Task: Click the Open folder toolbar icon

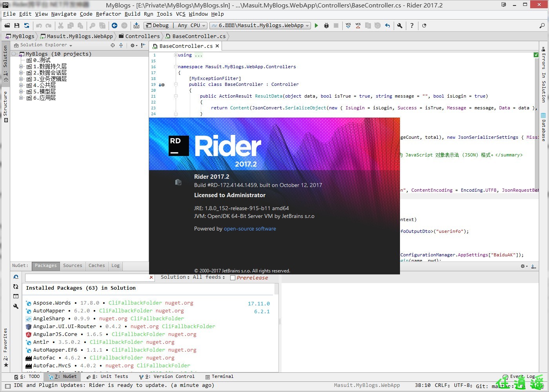Action: [x=7, y=25]
